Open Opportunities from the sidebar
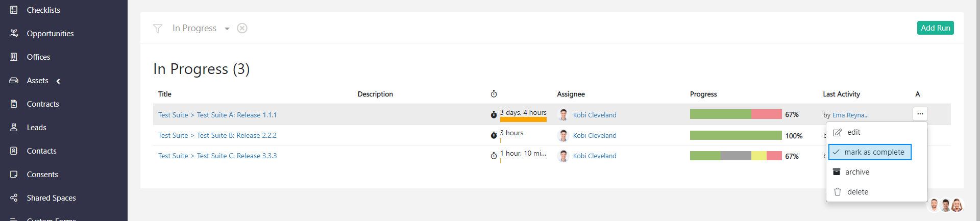Screen dimensions: 980x221 point(50,34)
